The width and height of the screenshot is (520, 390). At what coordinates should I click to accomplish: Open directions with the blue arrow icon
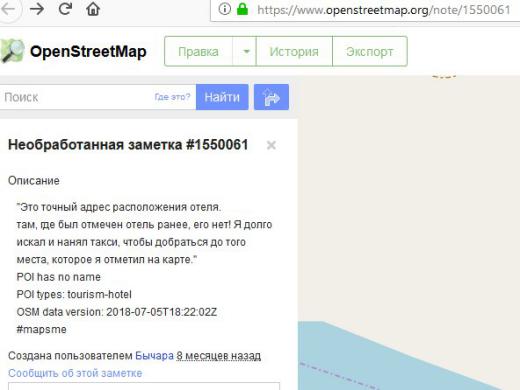[271, 97]
